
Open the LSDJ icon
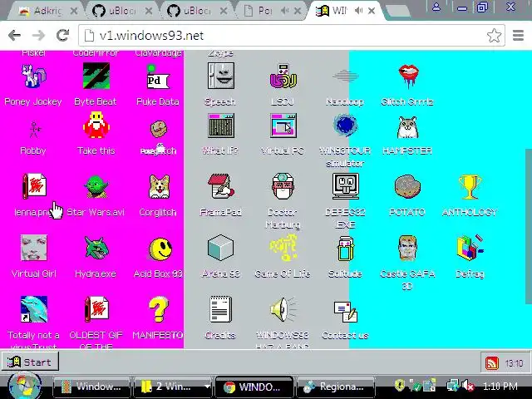click(283, 76)
